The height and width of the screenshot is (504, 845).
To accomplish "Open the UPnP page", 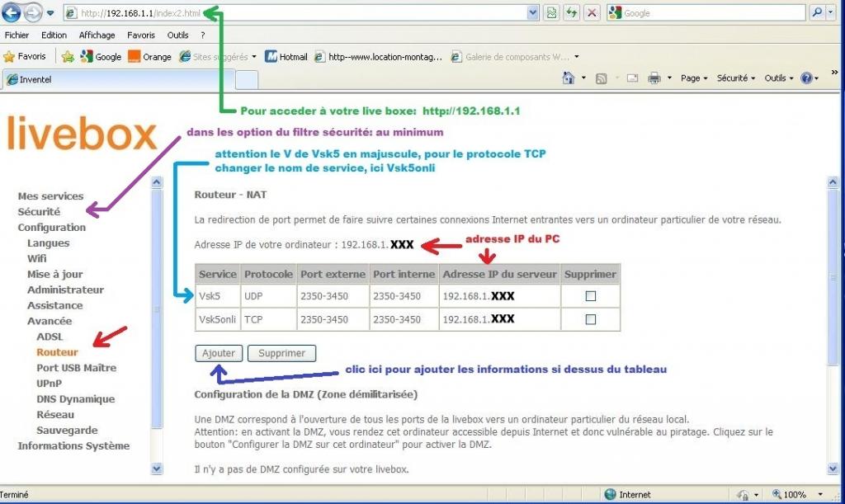I will coord(49,384).
